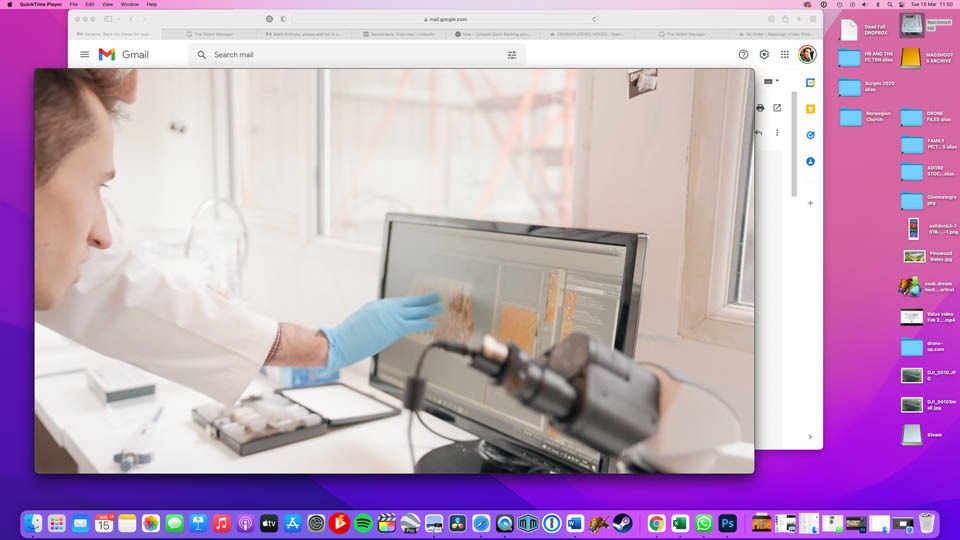Open Spotlight search in menu bar
The width and height of the screenshot is (960, 540).
click(x=890, y=4)
